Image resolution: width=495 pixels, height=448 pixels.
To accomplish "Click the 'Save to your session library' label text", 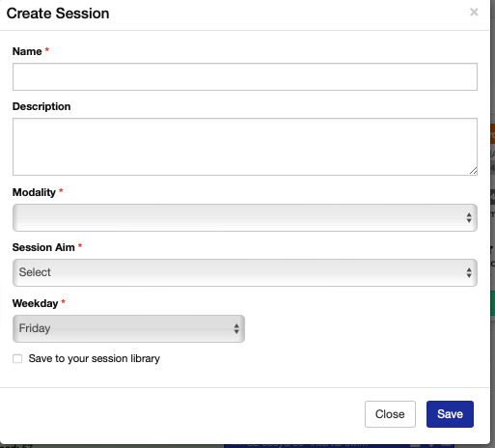I will 95,358.
